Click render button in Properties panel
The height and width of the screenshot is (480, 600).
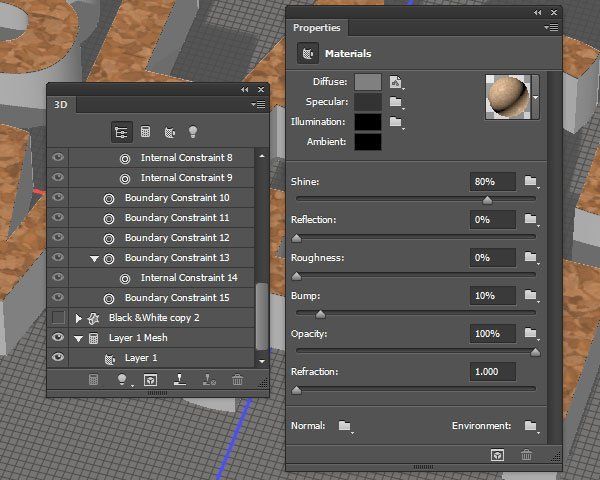pyautogui.click(x=497, y=455)
